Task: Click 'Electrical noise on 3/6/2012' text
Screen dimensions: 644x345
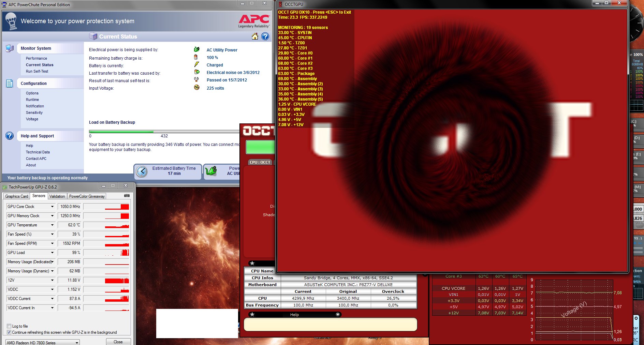Action: (x=233, y=73)
